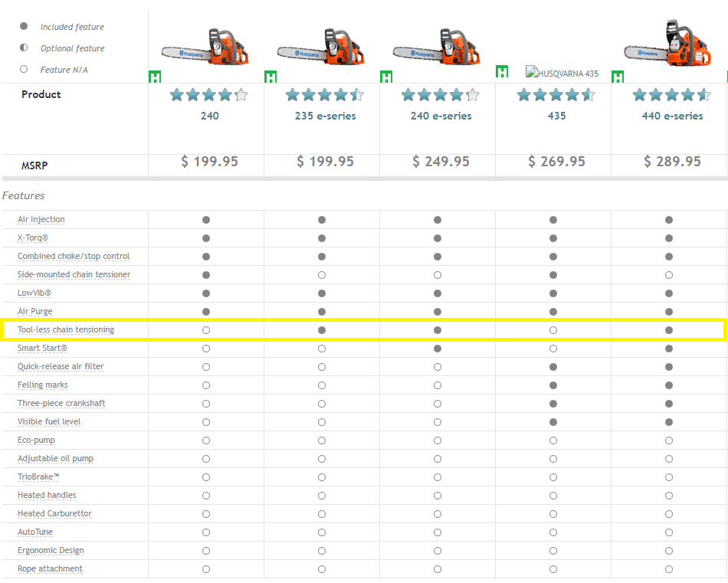The image size is (728, 583).
Task: Click the green H icon beside the Husqvarna 435 image
Action: pos(501,71)
